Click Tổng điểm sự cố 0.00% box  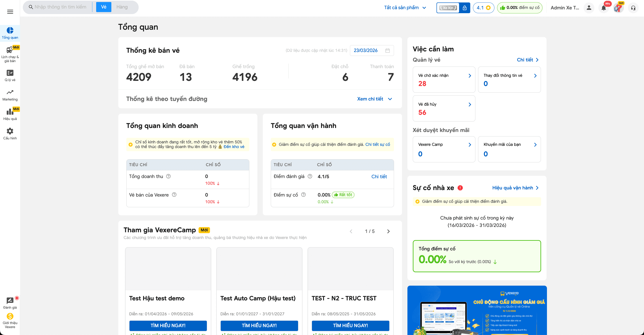click(477, 256)
